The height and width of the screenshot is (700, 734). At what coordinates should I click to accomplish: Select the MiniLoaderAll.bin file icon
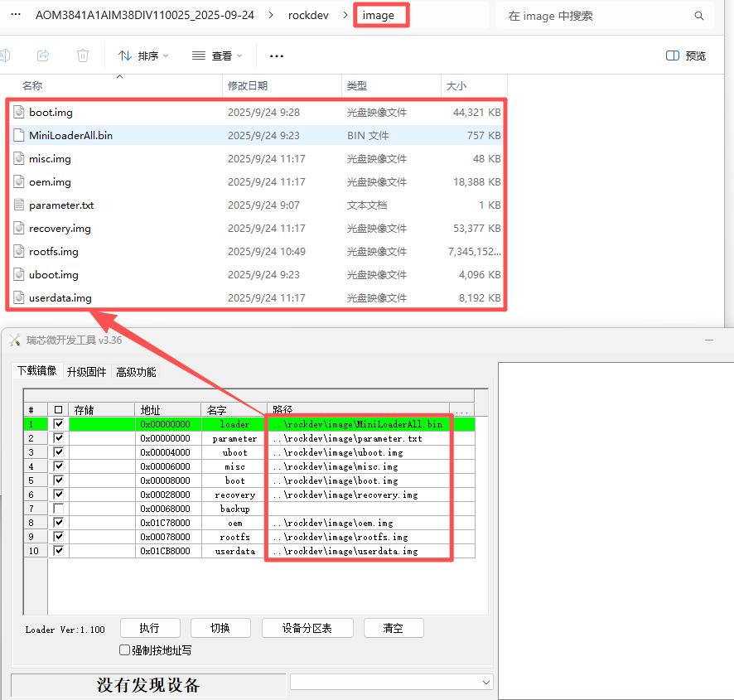click(20, 135)
